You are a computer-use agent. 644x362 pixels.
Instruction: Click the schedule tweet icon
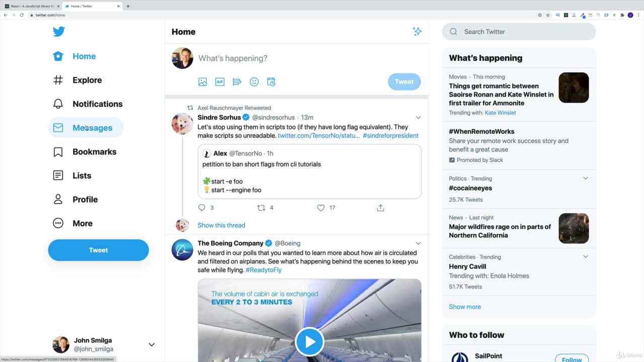pos(271,82)
